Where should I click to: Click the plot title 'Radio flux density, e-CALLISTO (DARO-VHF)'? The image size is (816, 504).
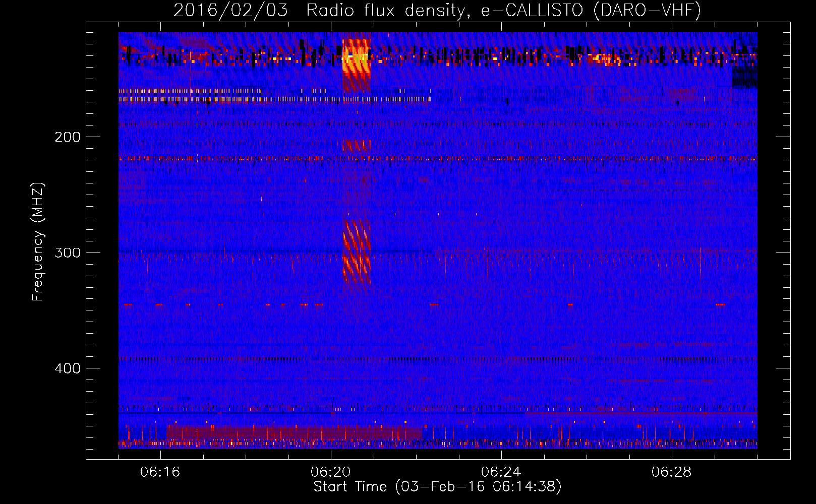pyautogui.click(x=503, y=11)
